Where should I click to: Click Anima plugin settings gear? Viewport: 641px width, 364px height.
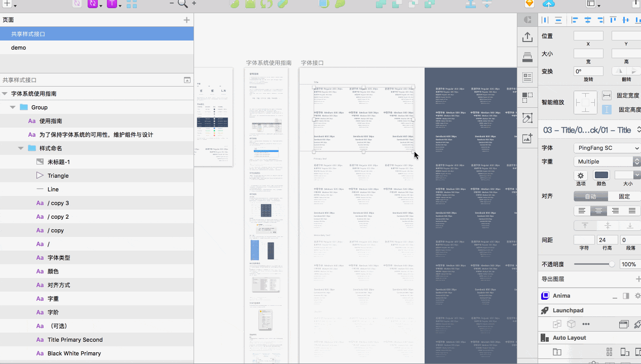(x=637, y=296)
